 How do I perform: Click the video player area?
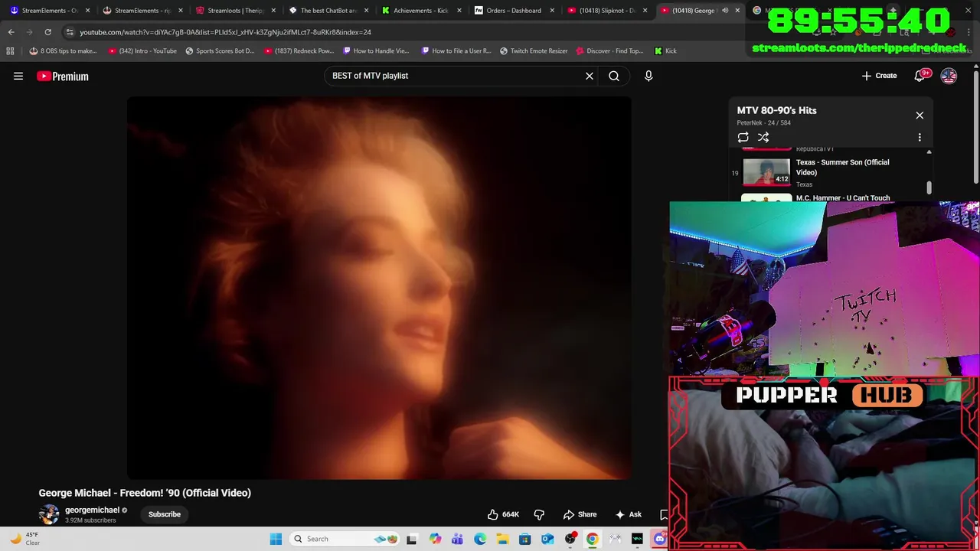(x=379, y=288)
